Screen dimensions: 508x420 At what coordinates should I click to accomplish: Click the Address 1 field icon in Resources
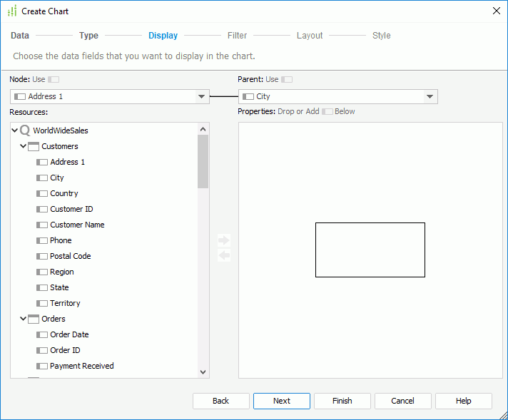tap(42, 162)
